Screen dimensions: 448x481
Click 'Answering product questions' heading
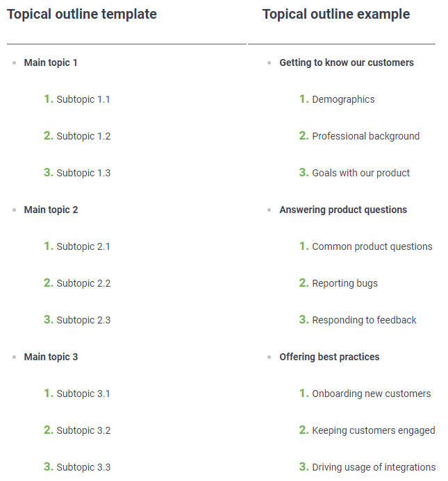pos(343,210)
